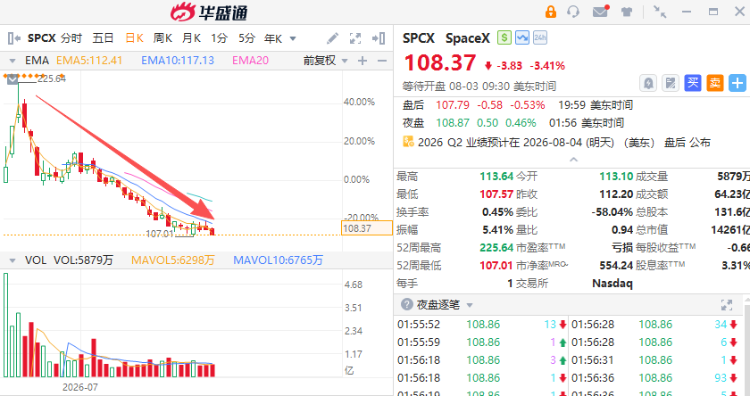Screen dimensions: 750x396
Task: Click the 市净率 value 554.24
Action: click(x=616, y=265)
